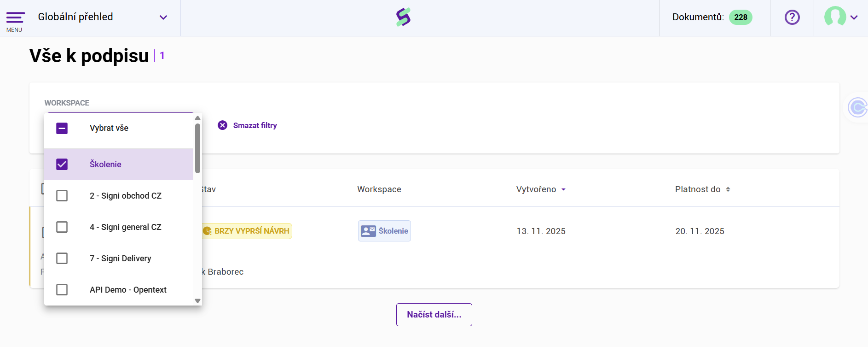
Task: Click the BRZY VYPRŠÍ NÁVRH status badge
Action: [x=247, y=231]
